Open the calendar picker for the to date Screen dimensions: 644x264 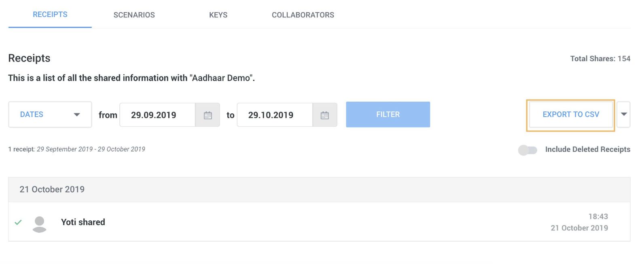pyautogui.click(x=324, y=115)
